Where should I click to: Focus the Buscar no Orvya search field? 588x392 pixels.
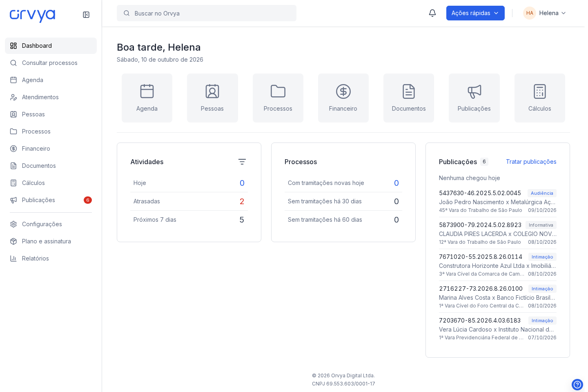pos(207,13)
